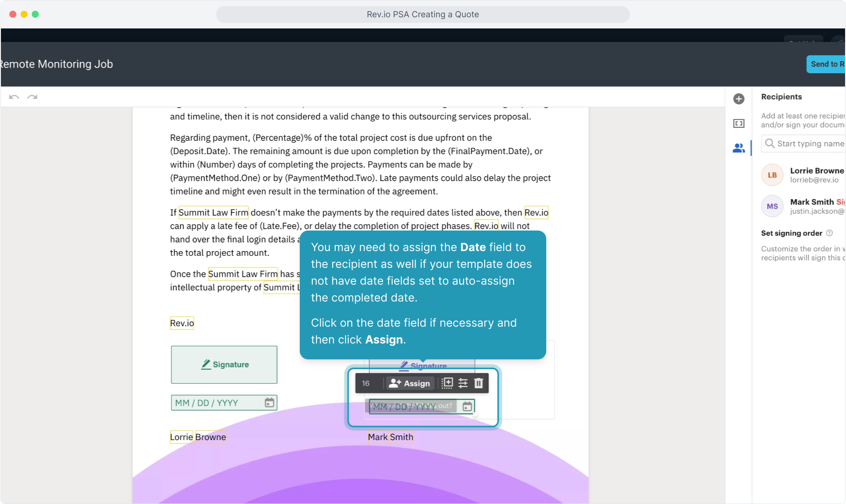Click the Start typing name search field
This screenshot has width=846, height=504.
pyautogui.click(x=804, y=144)
